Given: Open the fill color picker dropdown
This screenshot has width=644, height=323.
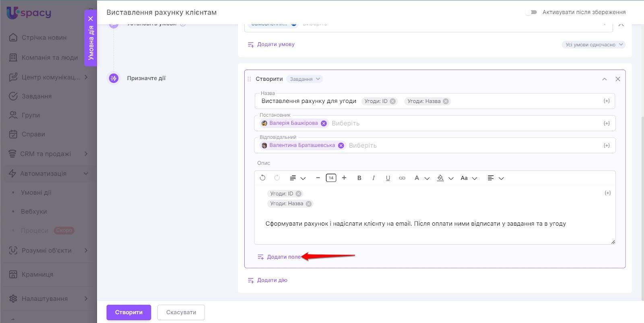Looking at the screenshot, I should pyautogui.click(x=451, y=178).
